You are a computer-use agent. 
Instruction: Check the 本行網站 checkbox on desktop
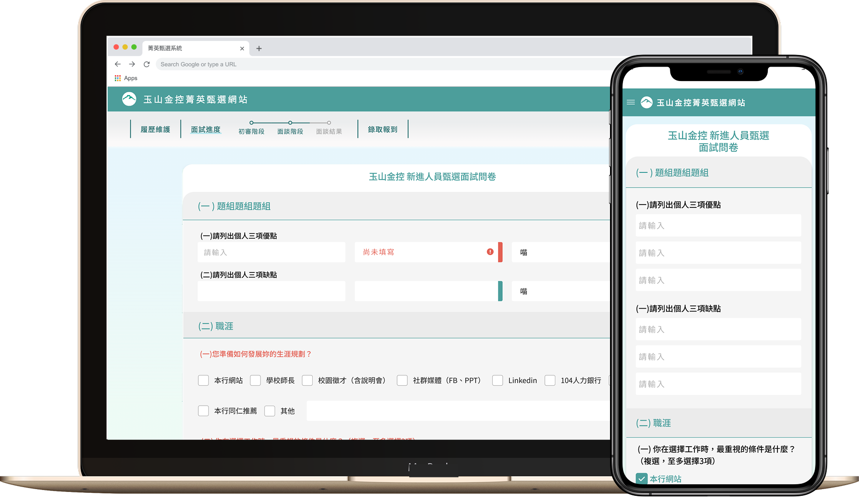click(204, 381)
